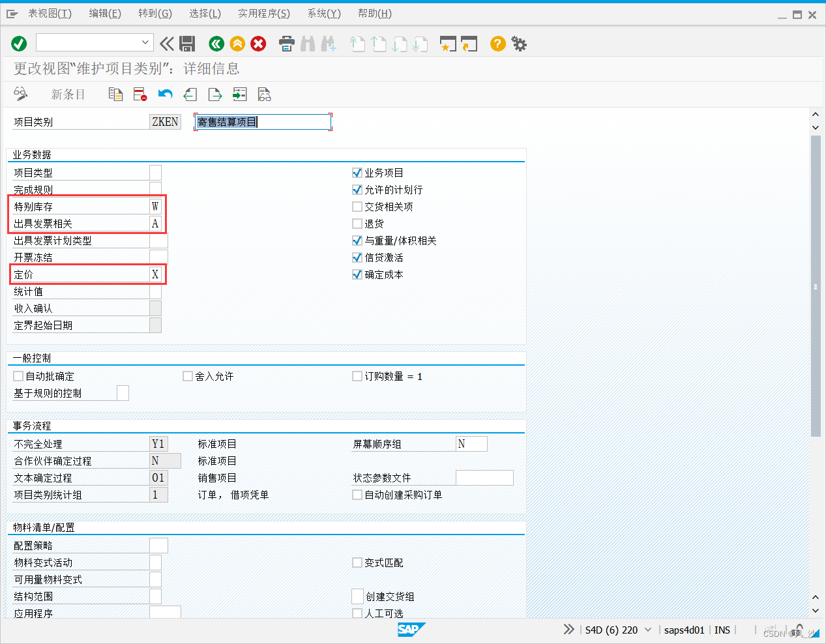Uncheck the 信贷激活 checkbox
Image resolution: width=826 pixels, height=644 pixels.
(357, 257)
